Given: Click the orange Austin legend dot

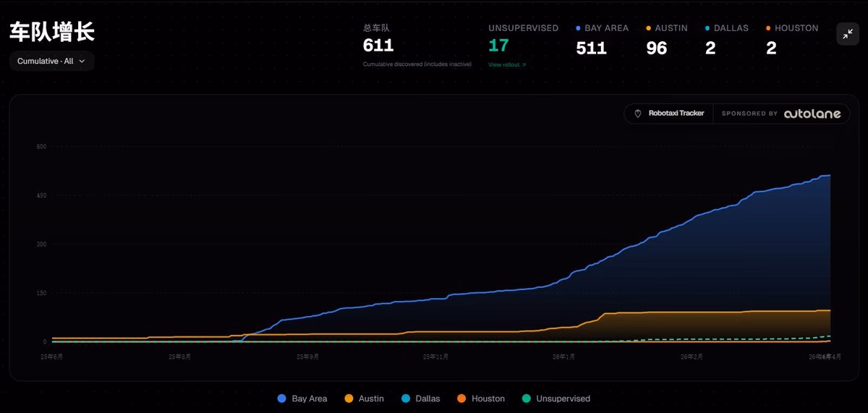Looking at the screenshot, I should (x=349, y=399).
